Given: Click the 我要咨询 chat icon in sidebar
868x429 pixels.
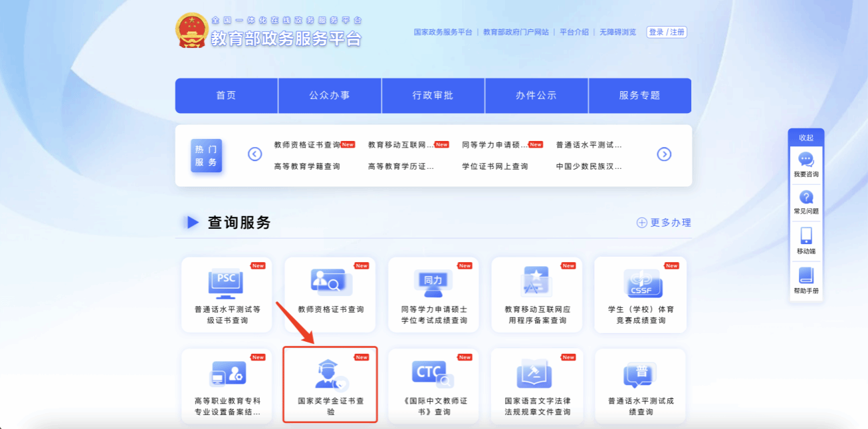Looking at the screenshot, I should pyautogui.click(x=806, y=160).
